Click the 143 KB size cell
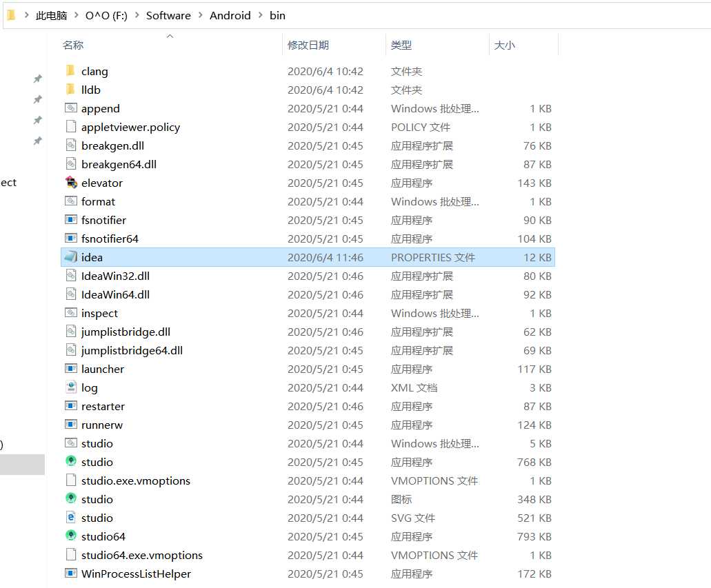This screenshot has width=711, height=588. (534, 183)
